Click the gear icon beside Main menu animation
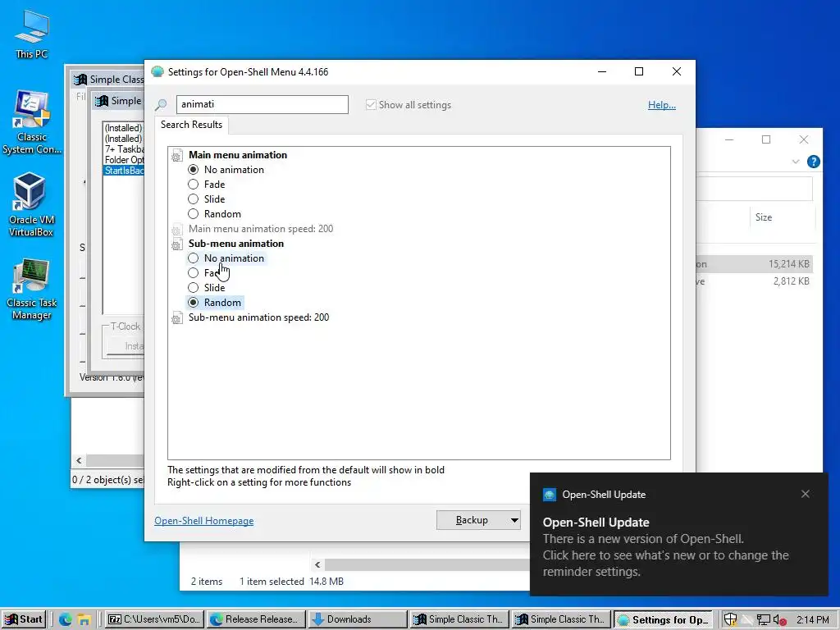 (176, 156)
